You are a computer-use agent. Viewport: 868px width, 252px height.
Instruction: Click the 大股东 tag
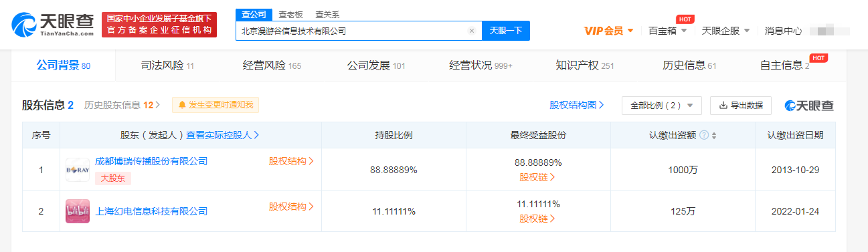(112, 178)
